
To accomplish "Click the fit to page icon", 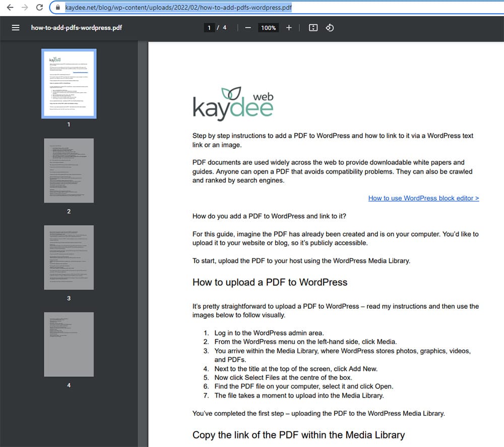I will coord(313,28).
